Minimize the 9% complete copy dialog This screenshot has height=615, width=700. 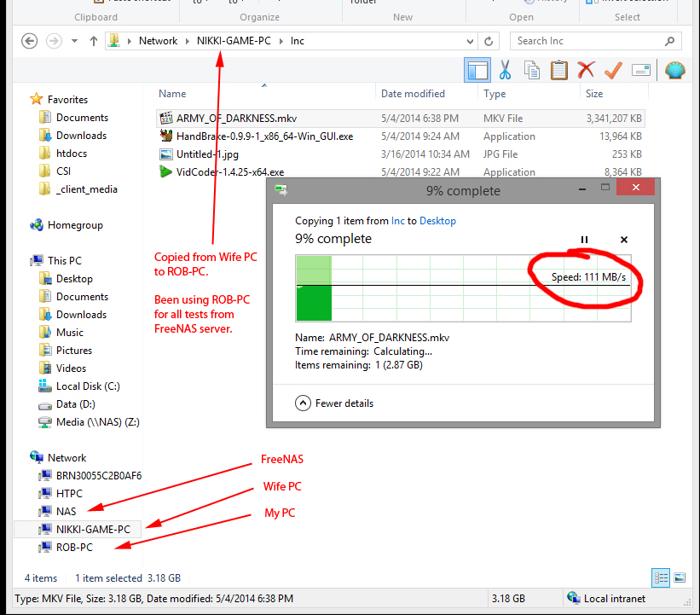[582, 189]
